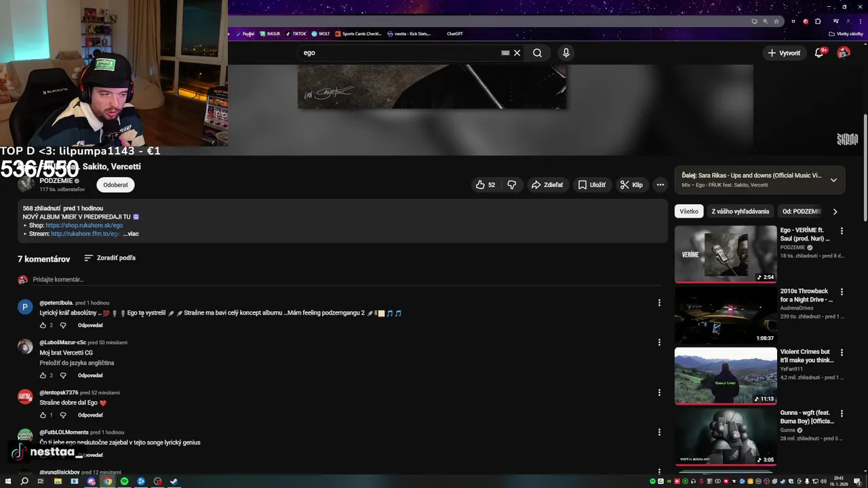Screen dimensions: 868x488
Task: Dislike the @LubošMazur-c5c comment
Action: click(x=63, y=375)
